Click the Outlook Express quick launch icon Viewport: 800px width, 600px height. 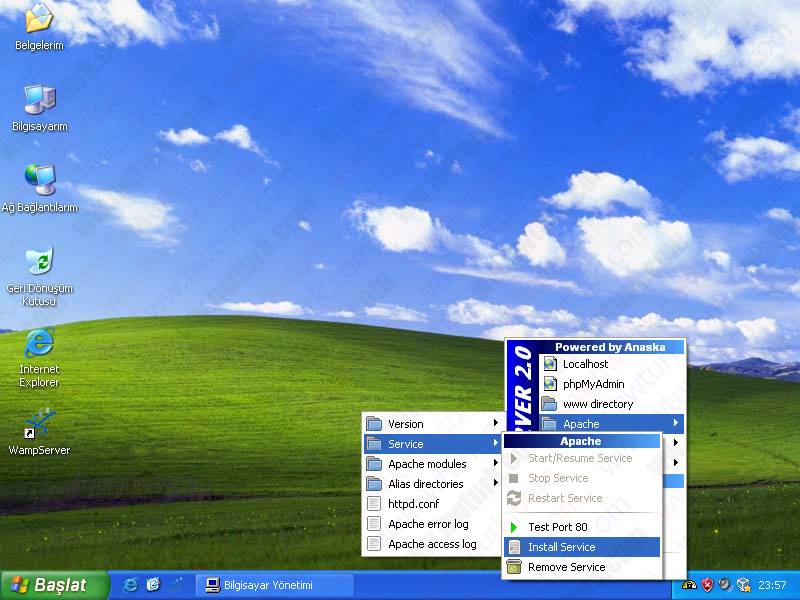pyautogui.click(x=153, y=585)
